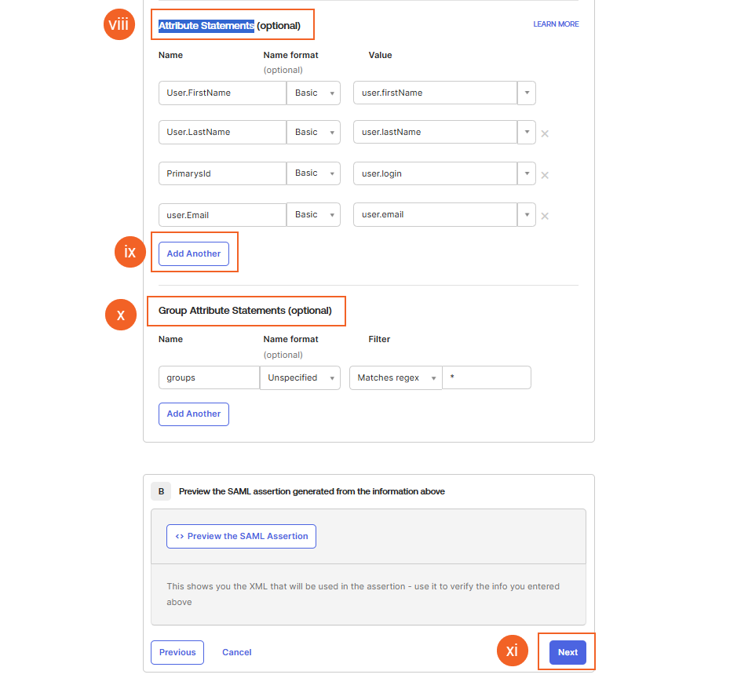Change groups name format from Unspecified
This screenshot has width=730, height=700.
300,377
